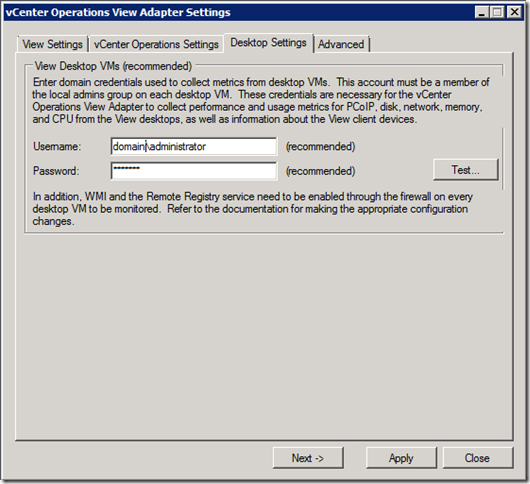Minimize the Adapter Settings window

tap(482, 13)
